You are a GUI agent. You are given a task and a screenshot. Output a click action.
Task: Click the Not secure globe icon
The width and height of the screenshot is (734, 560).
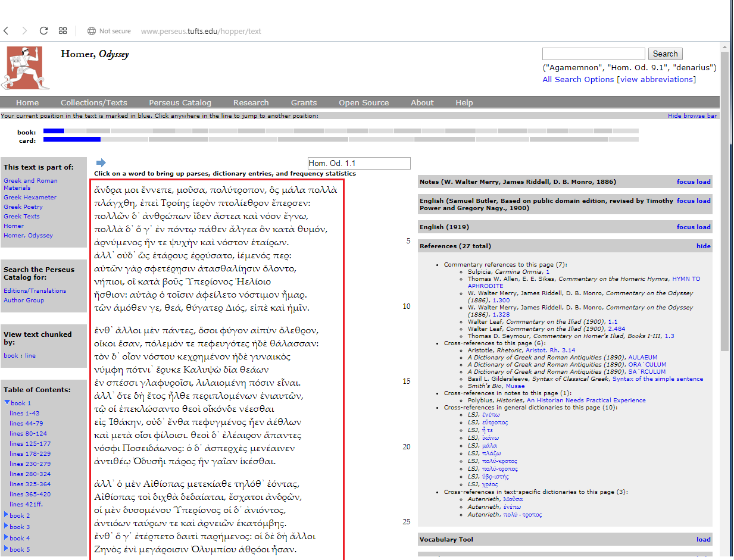(91, 31)
